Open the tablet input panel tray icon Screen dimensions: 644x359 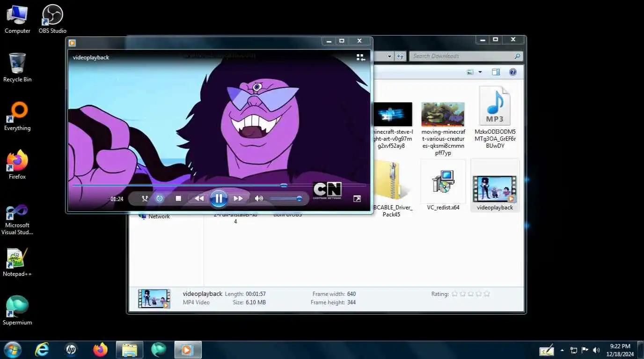[x=546, y=350]
